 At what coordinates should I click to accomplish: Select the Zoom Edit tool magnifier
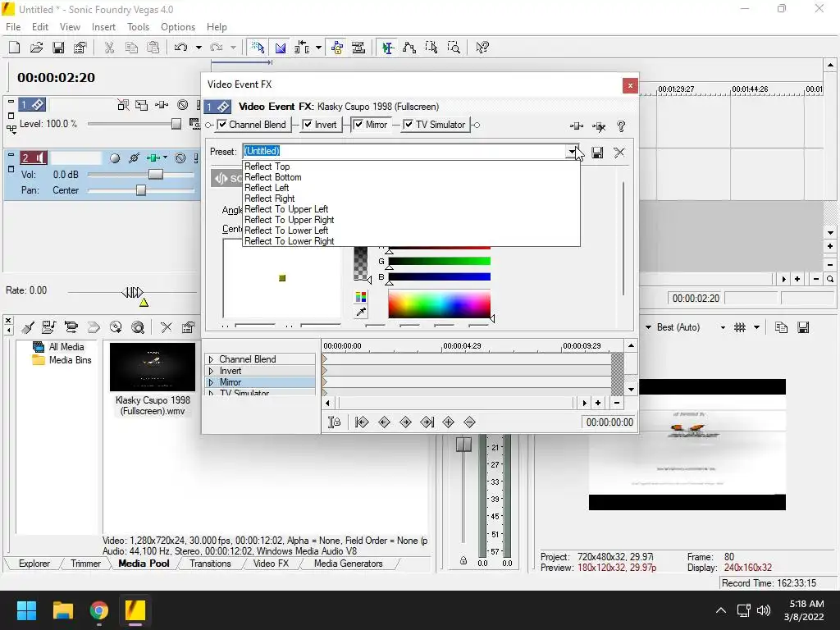point(453,48)
